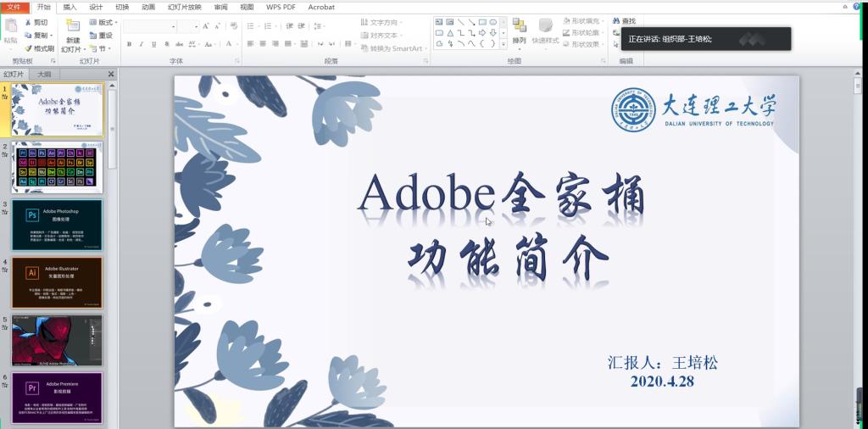
Task: Select the Oval shape in gallery
Action: pyautogui.click(x=492, y=22)
